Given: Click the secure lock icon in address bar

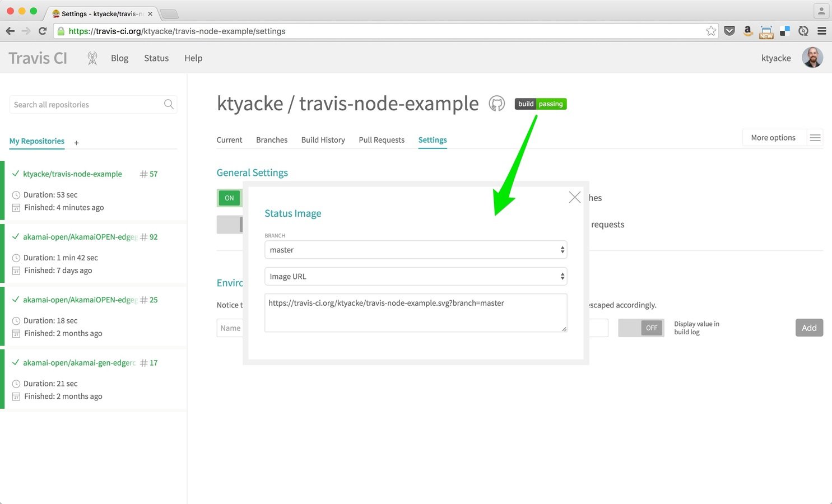Looking at the screenshot, I should 61,31.
